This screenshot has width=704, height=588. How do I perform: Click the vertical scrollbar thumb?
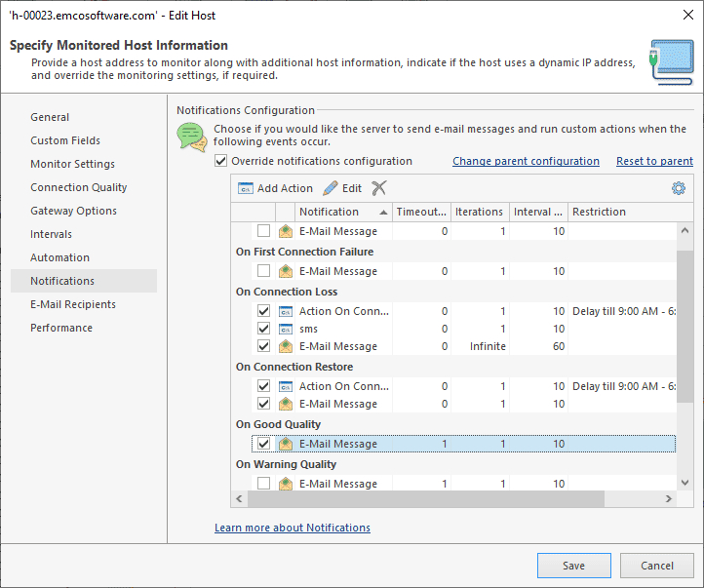tap(684, 327)
